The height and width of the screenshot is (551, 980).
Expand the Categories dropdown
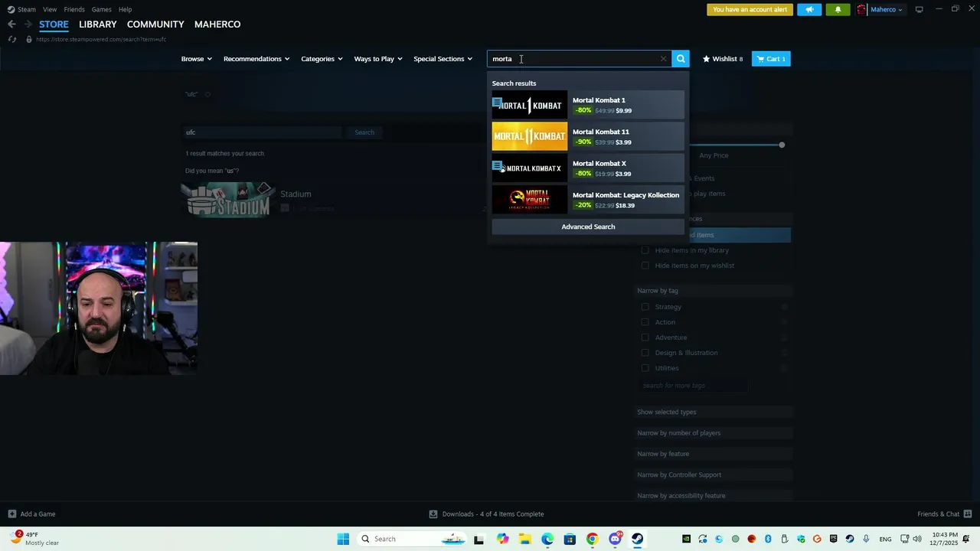322,59
